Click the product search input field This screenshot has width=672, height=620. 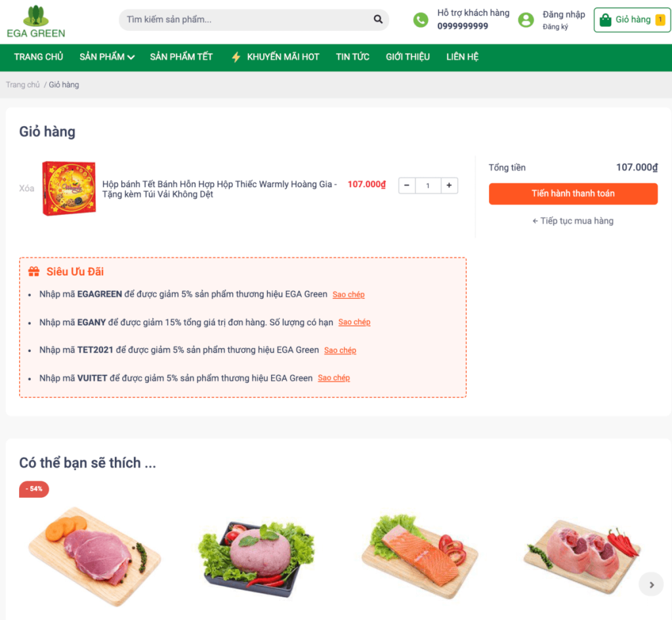tap(247, 20)
